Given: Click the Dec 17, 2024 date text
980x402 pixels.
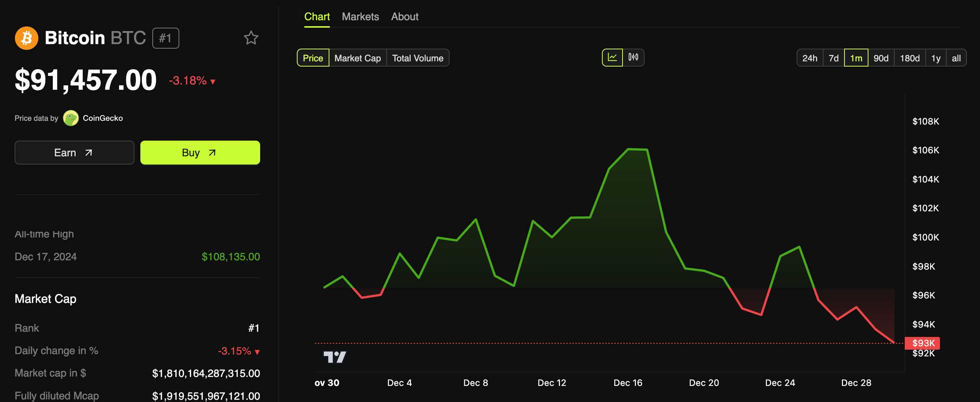Looking at the screenshot, I should 46,257.
